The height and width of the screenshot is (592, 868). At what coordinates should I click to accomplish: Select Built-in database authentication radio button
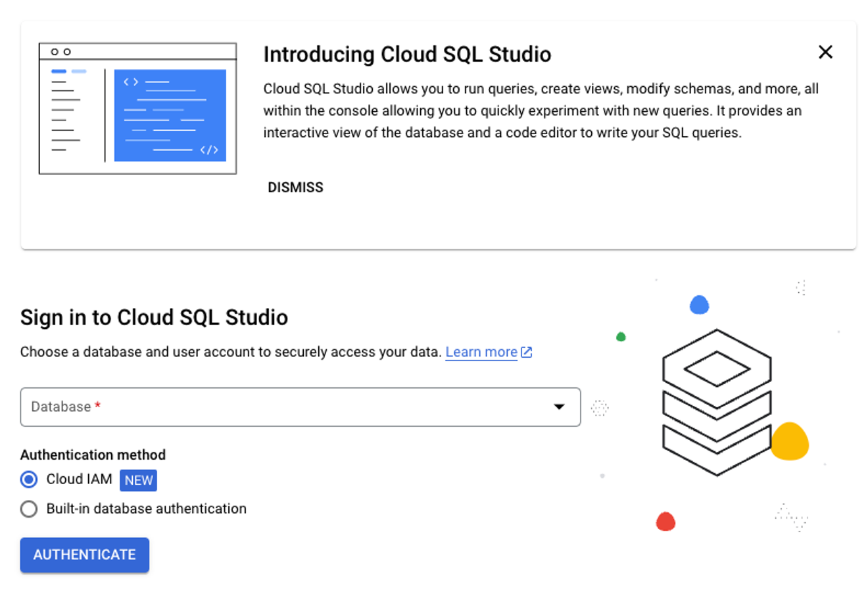(29, 509)
